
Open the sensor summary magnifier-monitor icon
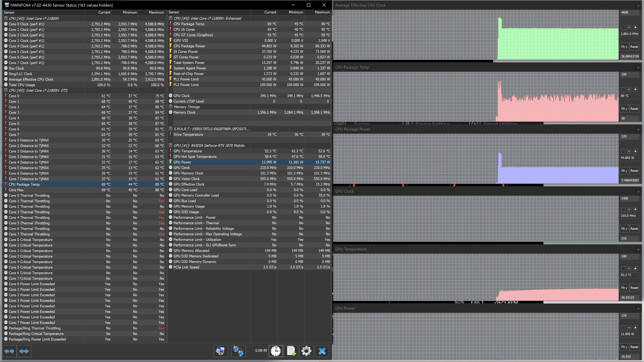tap(220, 351)
